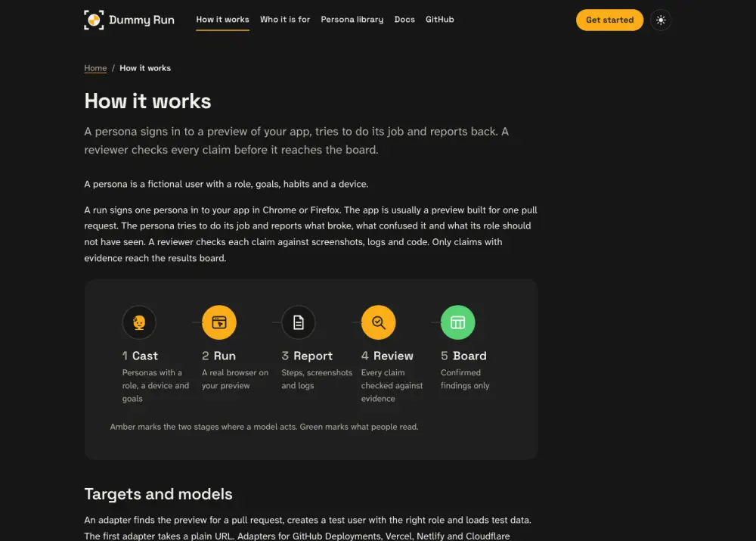Click the 4 Review step title
Viewport: 756px width, 541px height.
[387, 356]
